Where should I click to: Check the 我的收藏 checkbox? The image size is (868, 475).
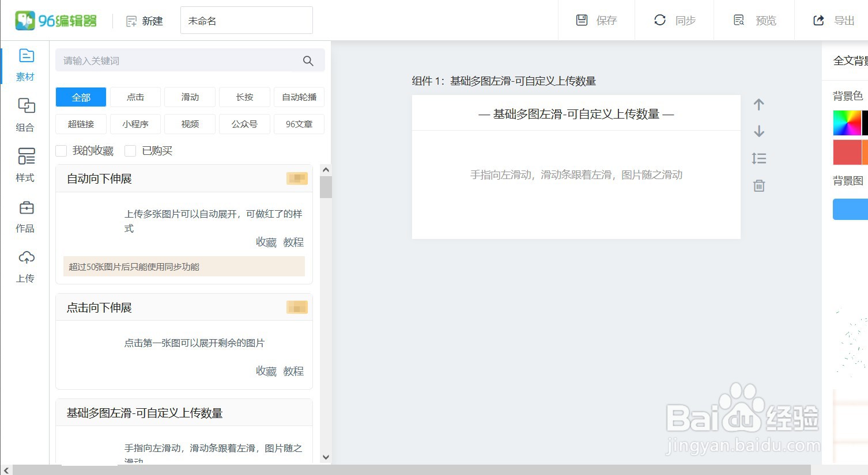(x=61, y=150)
